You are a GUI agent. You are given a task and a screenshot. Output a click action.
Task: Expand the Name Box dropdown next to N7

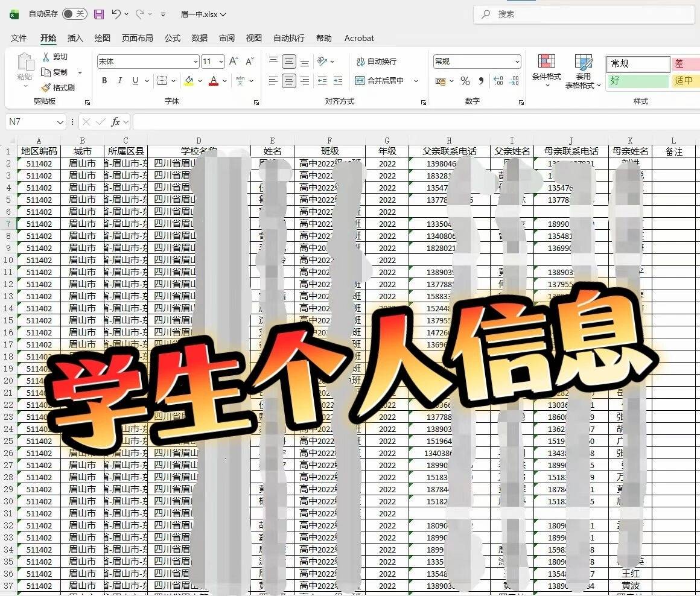point(60,122)
